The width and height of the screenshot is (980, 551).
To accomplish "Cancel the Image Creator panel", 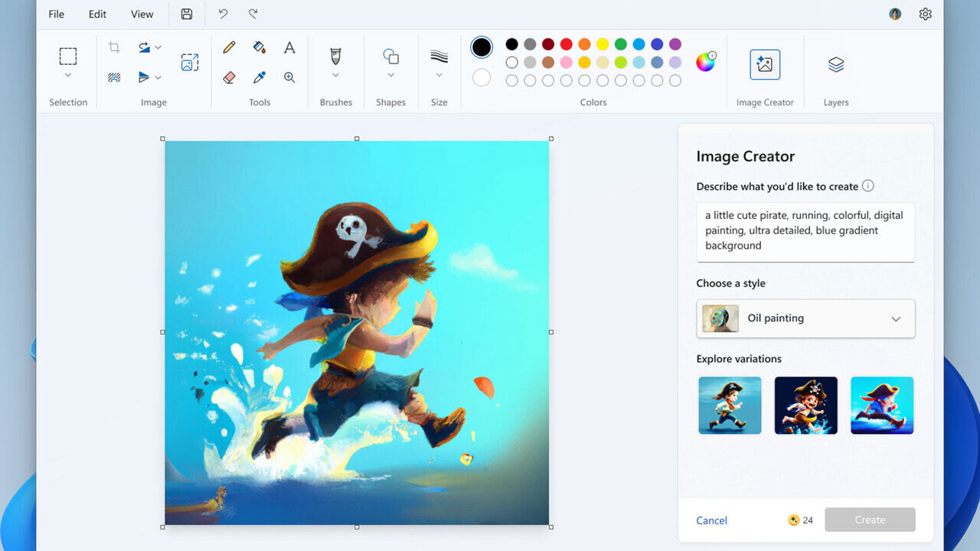I will pyautogui.click(x=711, y=520).
